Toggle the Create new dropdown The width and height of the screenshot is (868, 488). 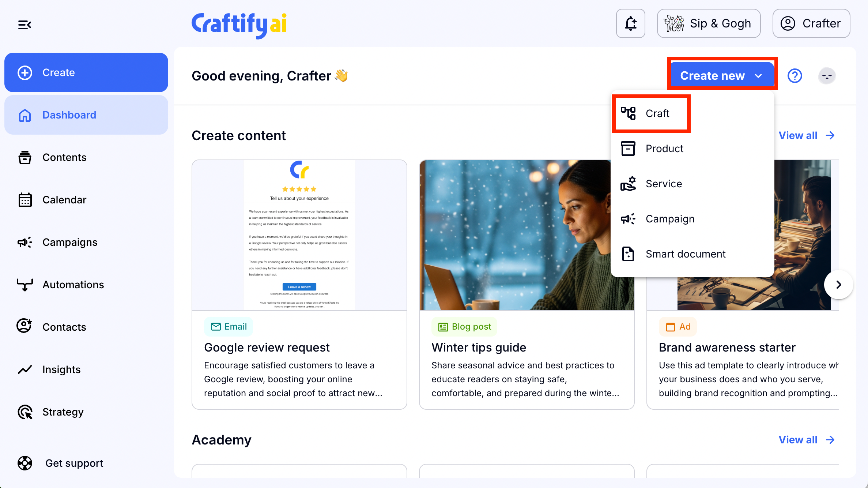pyautogui.click(x=721, y=75)
